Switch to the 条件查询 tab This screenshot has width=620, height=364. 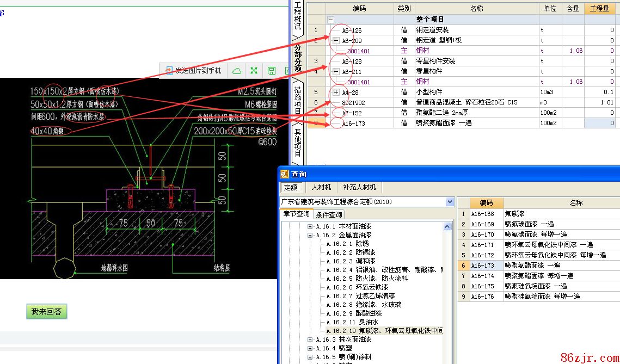click(x=329, y=215)
